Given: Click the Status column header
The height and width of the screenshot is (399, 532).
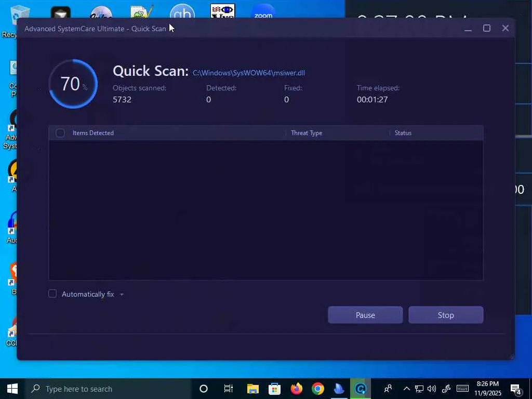Looking at the screenshot, I should tap(403, 133).
